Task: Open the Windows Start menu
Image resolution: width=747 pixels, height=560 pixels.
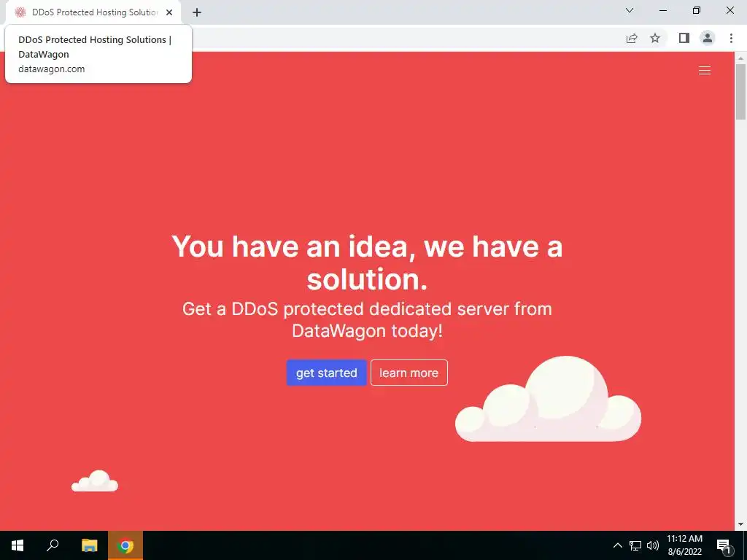Action: click(18, 545)
